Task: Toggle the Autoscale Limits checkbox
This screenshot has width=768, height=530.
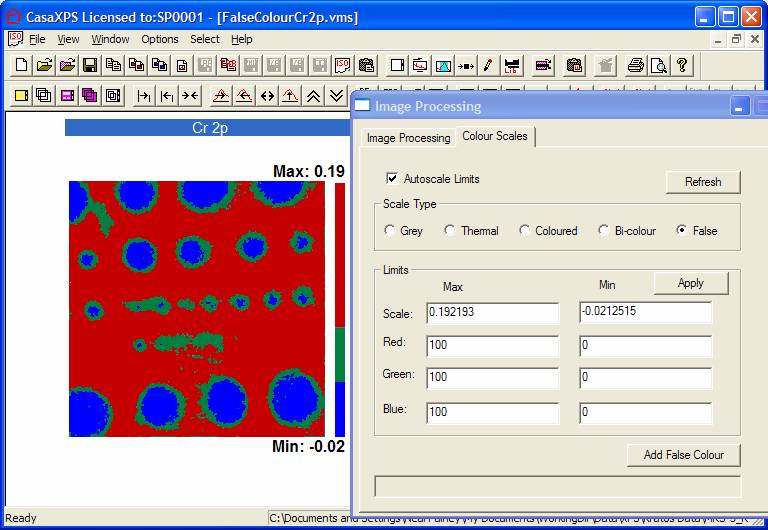Action: (392, 179)
